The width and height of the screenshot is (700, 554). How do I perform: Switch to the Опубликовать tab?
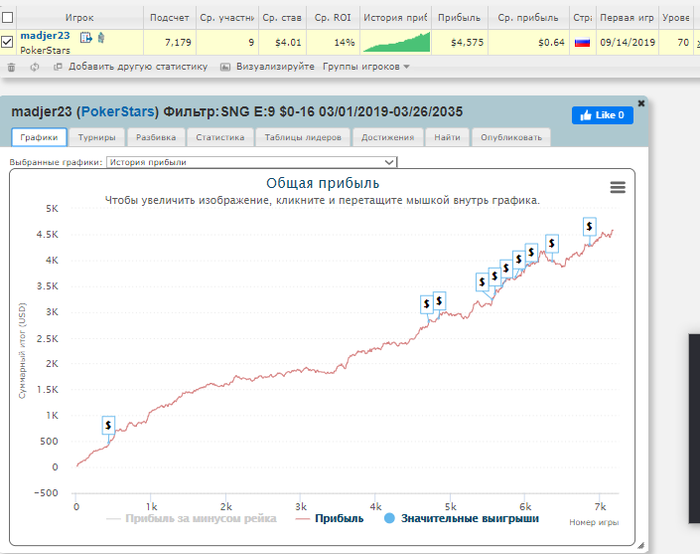[x=511, y=137]
